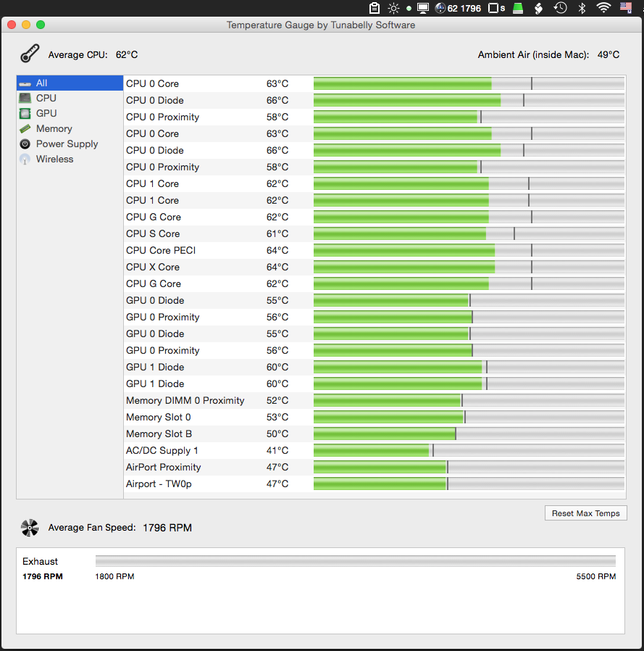The height and width of the screenshot is (651, 644).
Task: Click the 5500 RPM maximum label
Action: 596,576
